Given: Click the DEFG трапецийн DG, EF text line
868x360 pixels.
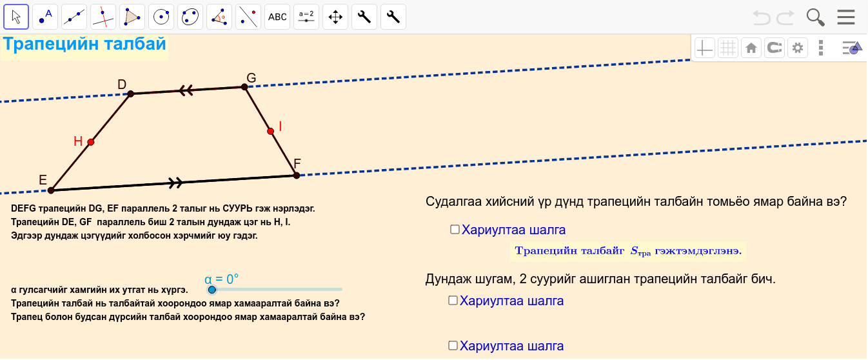Looking at the screenshot, I should pyautogui.click(x=163, y=209).
